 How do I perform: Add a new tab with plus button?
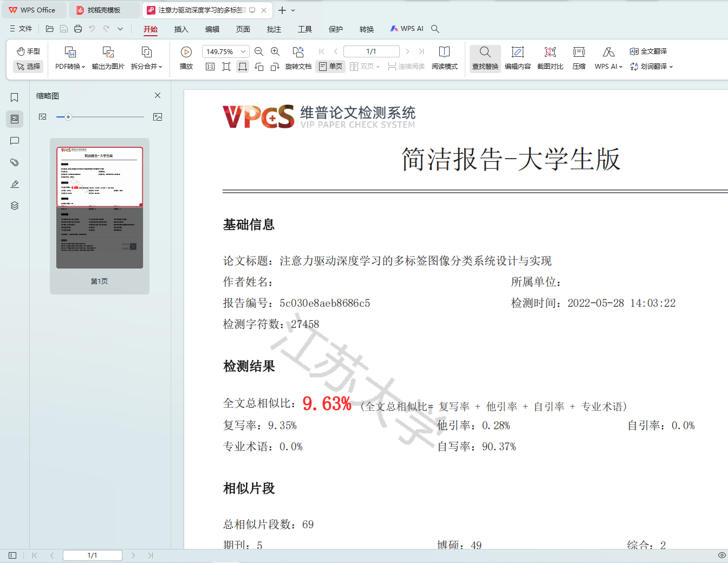(282, 10)
